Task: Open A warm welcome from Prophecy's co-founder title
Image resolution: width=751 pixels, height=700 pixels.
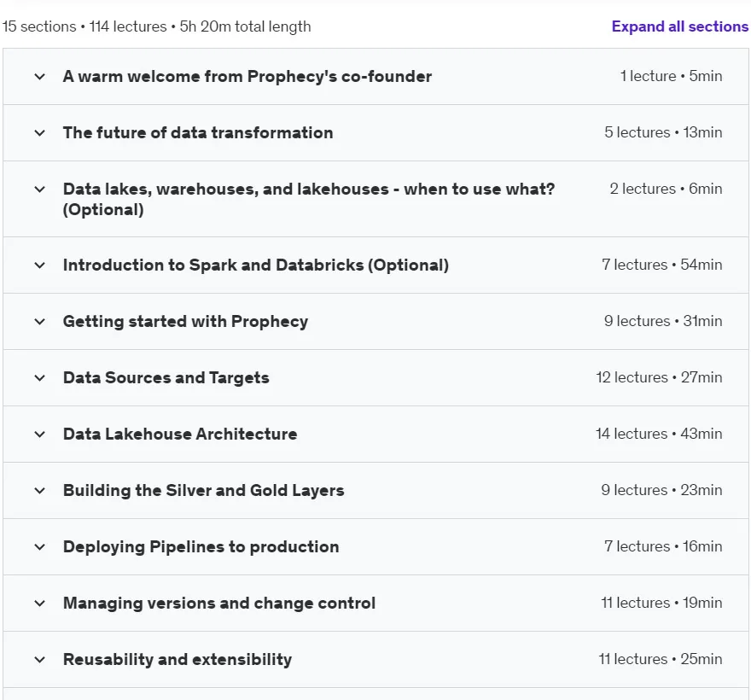Action: (x=247, y=76)
